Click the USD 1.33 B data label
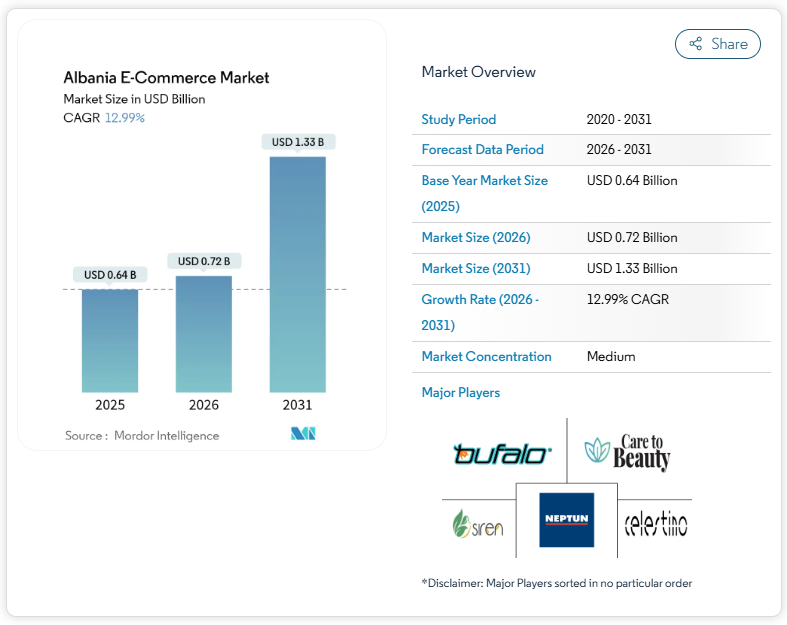The width and height of the screenshot is (787, 625). (297, 142)
